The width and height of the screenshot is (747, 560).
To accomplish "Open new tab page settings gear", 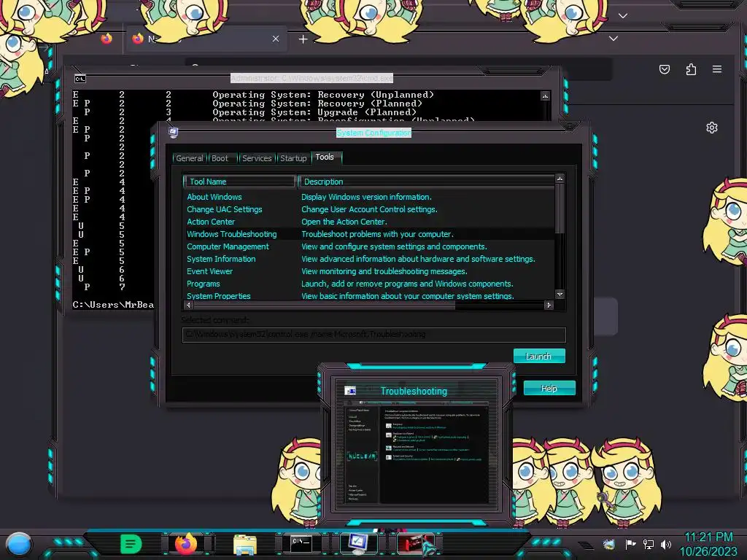I will pyautogui.click(x=712, y=128).
